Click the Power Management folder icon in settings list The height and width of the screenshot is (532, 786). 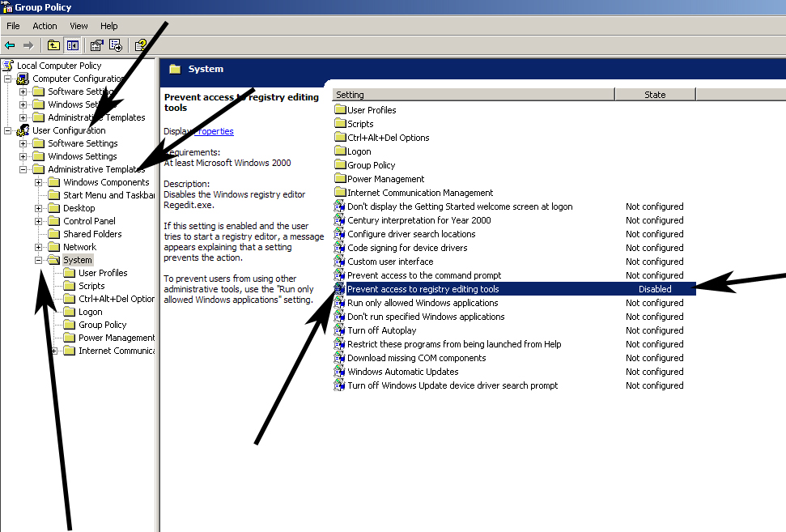pos(340,179)
